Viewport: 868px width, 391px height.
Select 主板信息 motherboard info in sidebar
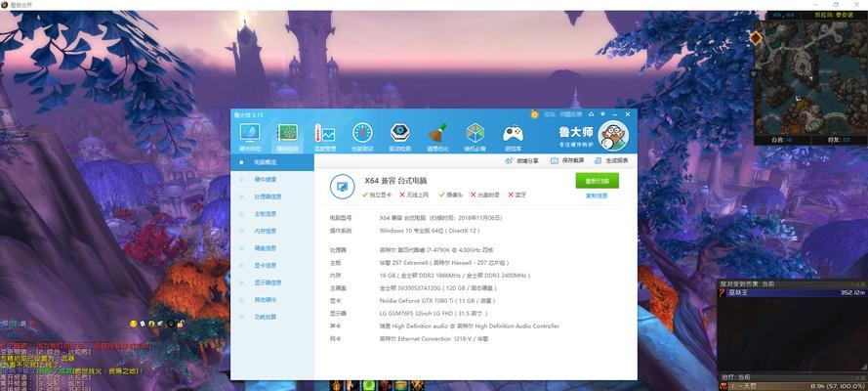[x=266, y=214]
